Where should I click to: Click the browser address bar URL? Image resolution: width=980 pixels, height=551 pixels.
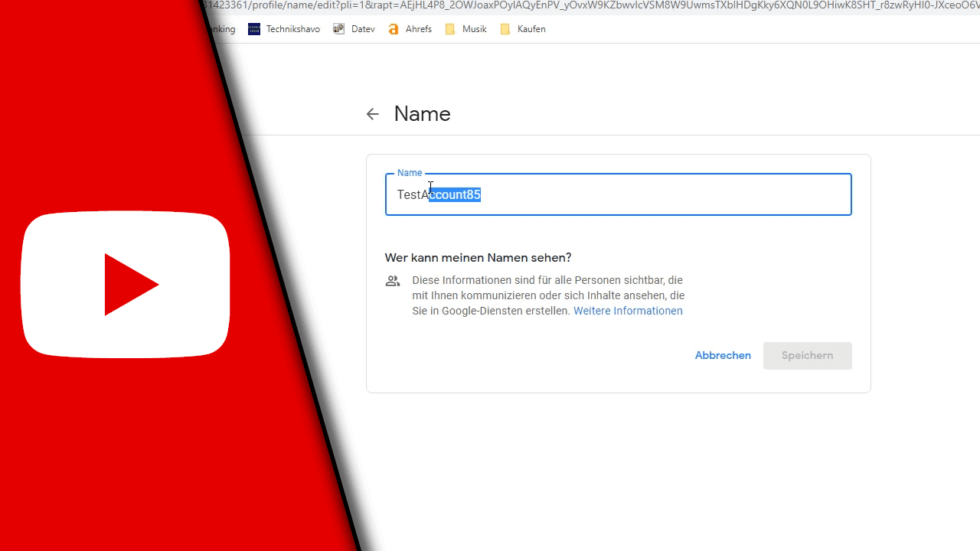pyautogui.click(x=590, y=5)
